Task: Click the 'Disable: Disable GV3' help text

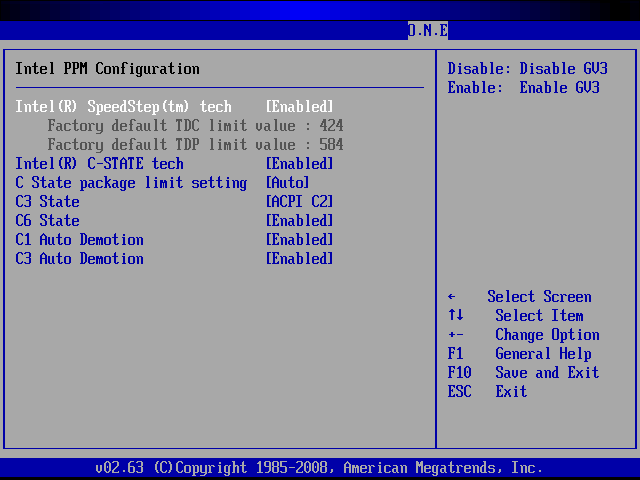Action: (x=527, y=69)
